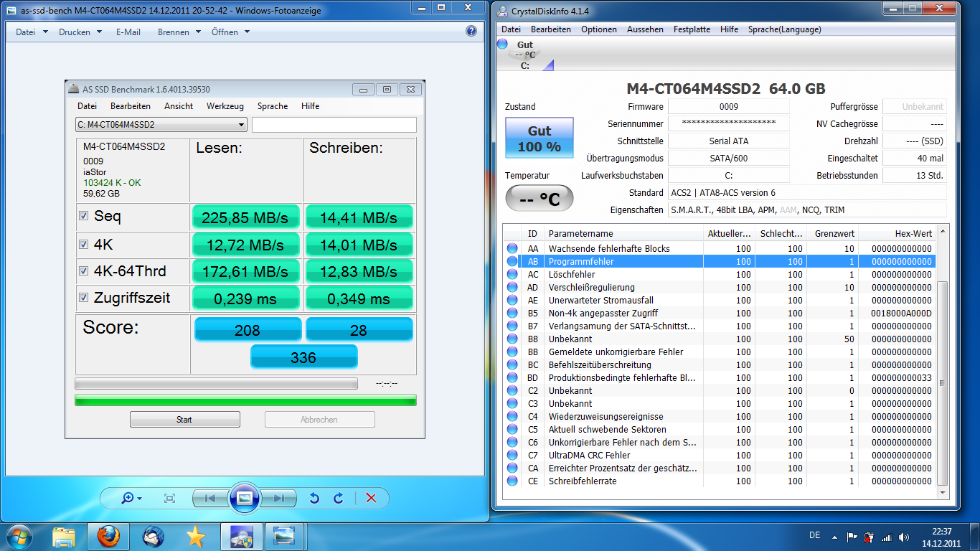The width and height of the screenshot is (980, 551).
Task: Click the Parametername column header
Action: tap(623, 234)
